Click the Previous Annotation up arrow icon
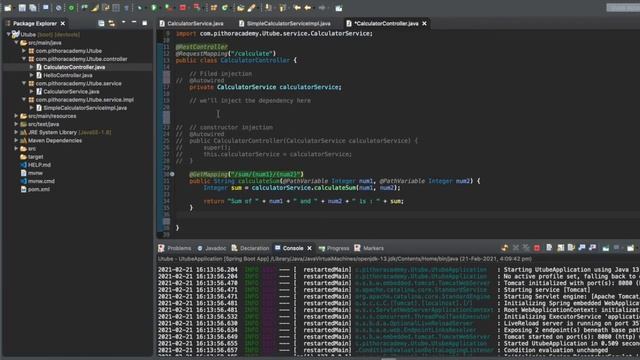Image resolution: width=640 pixels, height=360 pixels. [x=282, y=8]
